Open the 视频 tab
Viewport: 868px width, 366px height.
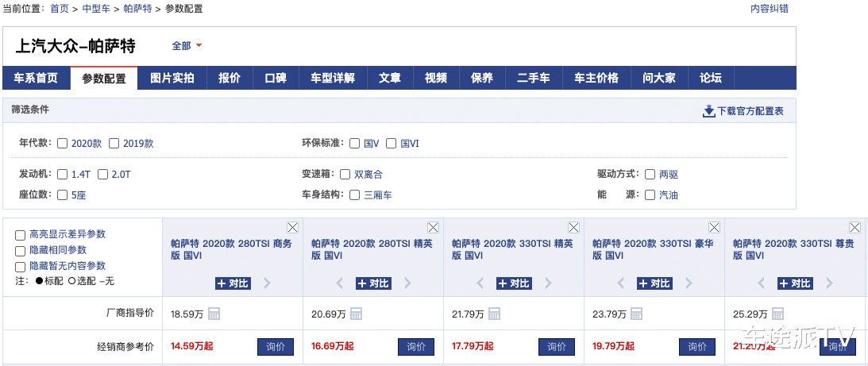(436, 78)
